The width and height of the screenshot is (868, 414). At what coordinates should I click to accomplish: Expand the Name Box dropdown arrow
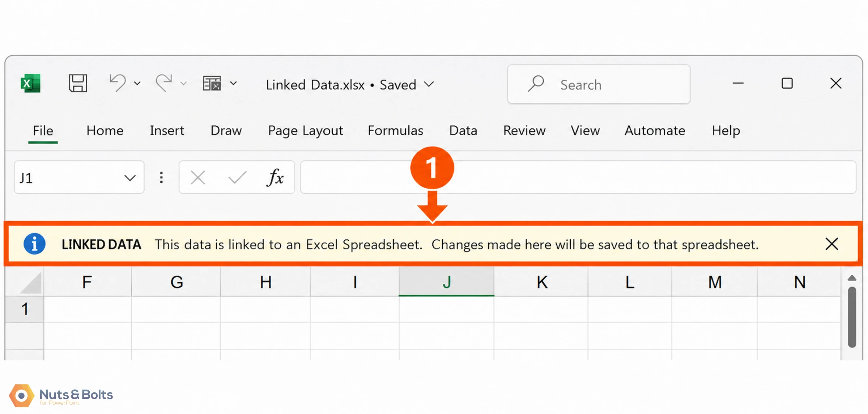coord(130,178)
